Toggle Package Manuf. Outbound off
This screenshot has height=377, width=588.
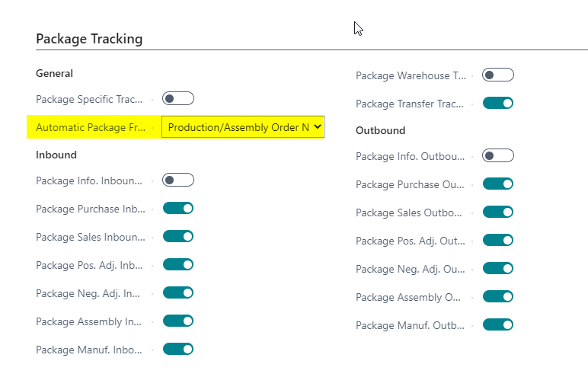(x=498, y=325)
